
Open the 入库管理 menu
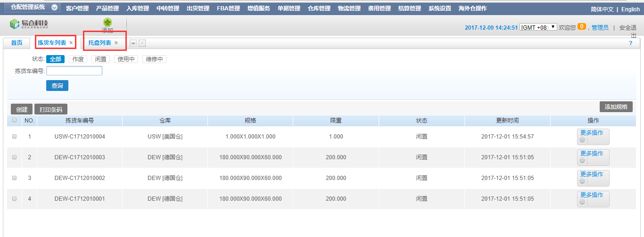tap(138, 8)
